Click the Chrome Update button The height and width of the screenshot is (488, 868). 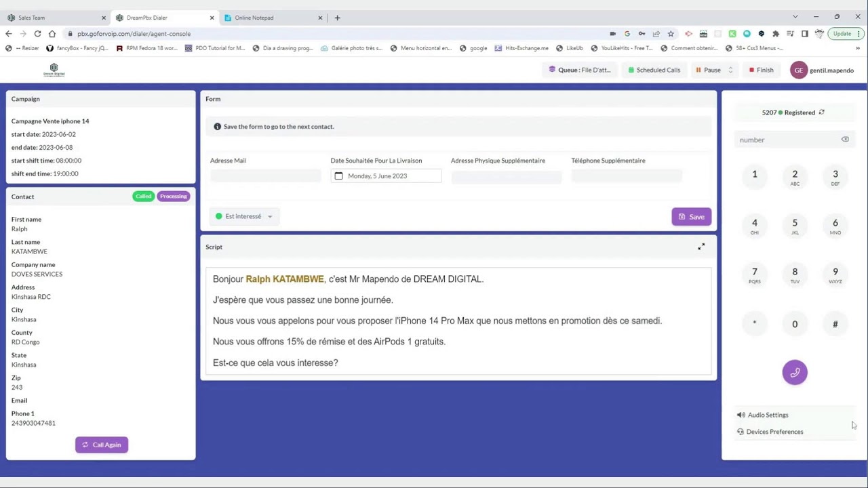coord(845,33)
